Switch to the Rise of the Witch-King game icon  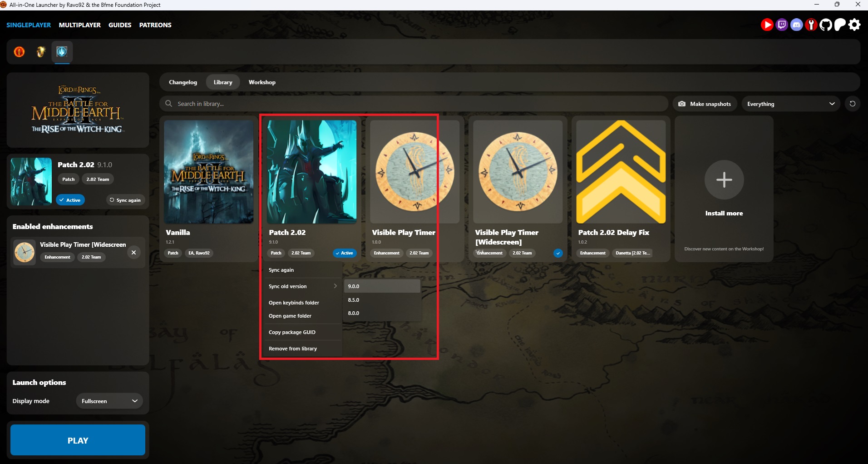[62, 52]
